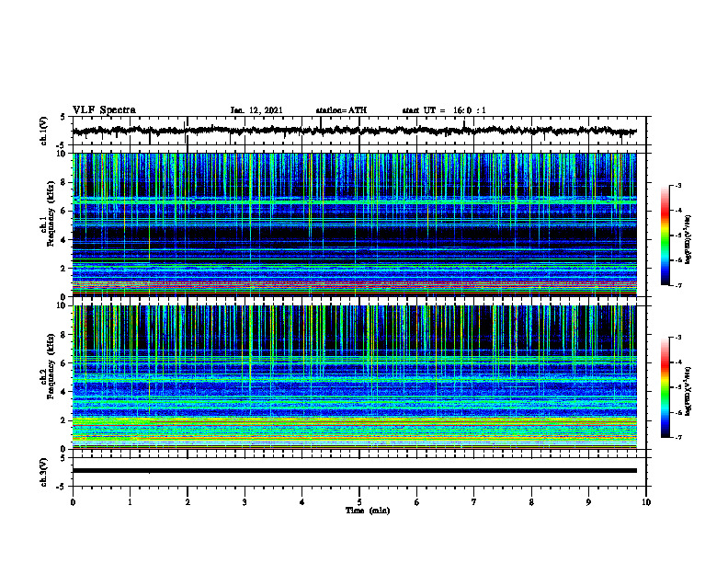The height and width of the screenshot is (563, 728).
Task: Click time axis tick label "2"
Action: tap(188, 502)
